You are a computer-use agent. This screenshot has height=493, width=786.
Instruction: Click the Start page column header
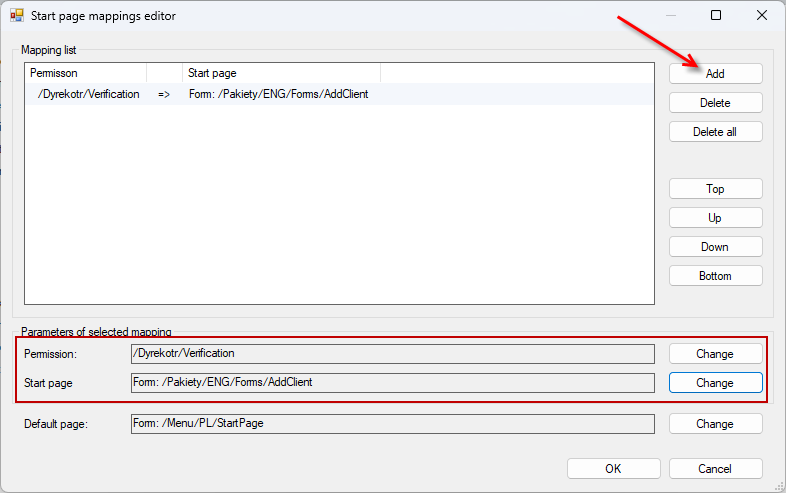point(281,73)
